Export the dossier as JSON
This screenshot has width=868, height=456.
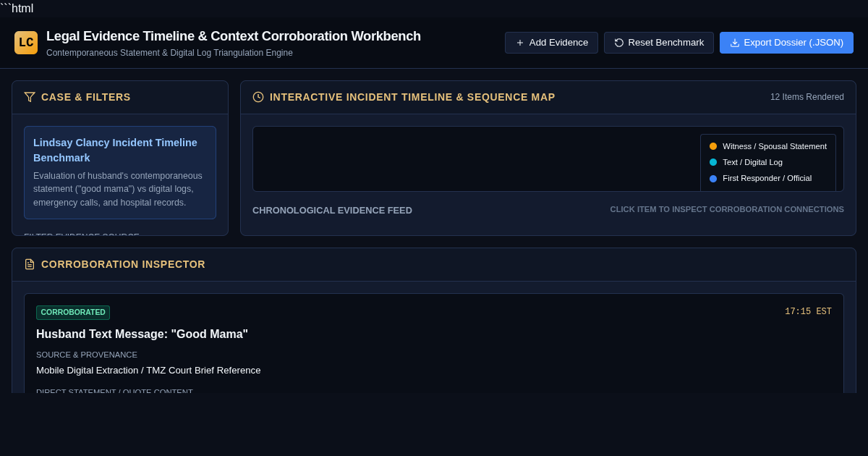point(786,43)
